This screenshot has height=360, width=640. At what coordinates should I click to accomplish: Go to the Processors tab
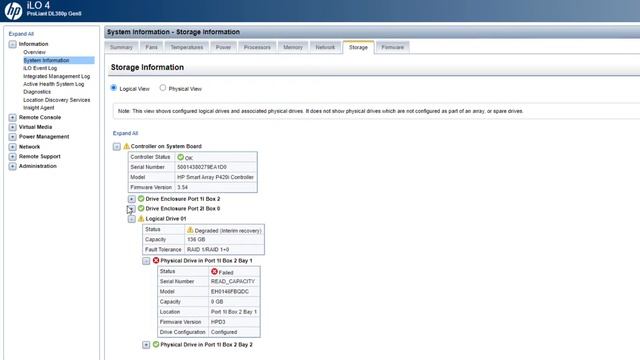(257, 47)
